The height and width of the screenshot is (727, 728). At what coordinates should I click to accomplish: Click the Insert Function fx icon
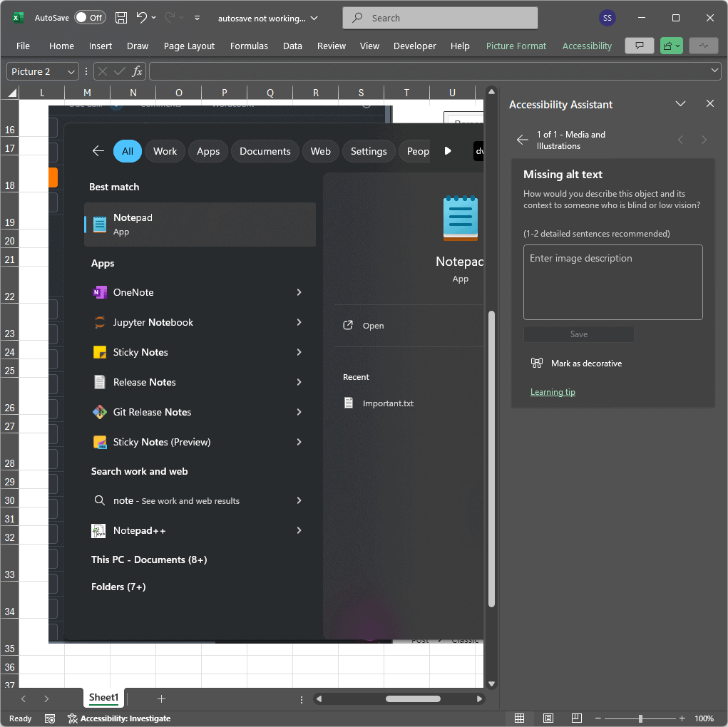pos(137,71)
